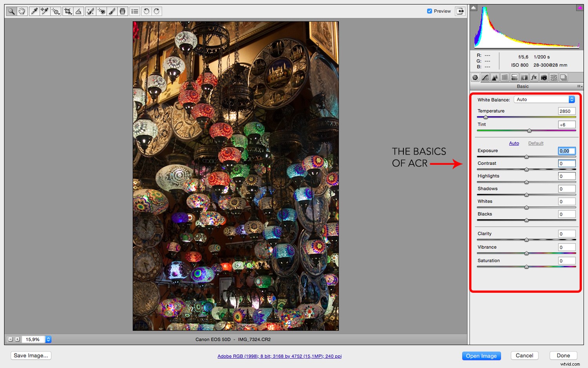The width and height of the screenshot is (588, 368).
Task: Click the Adobe RGB workflow options link
Action: (279, 356)
